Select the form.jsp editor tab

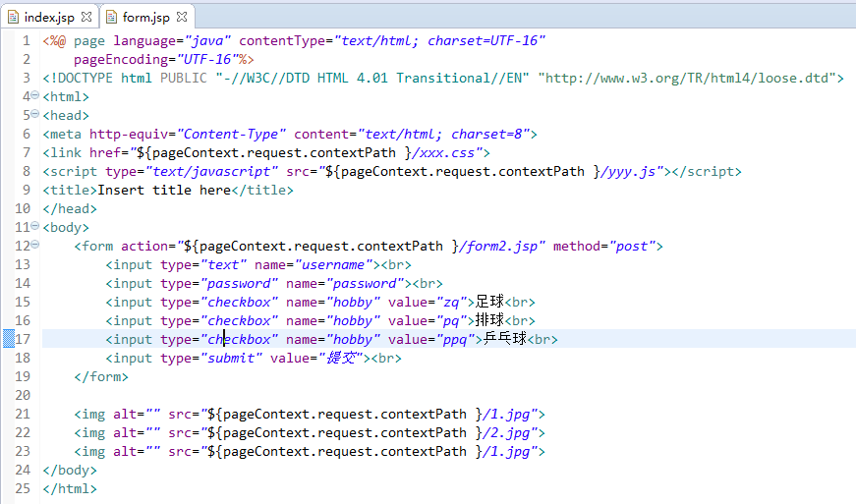tap(145, 18)
